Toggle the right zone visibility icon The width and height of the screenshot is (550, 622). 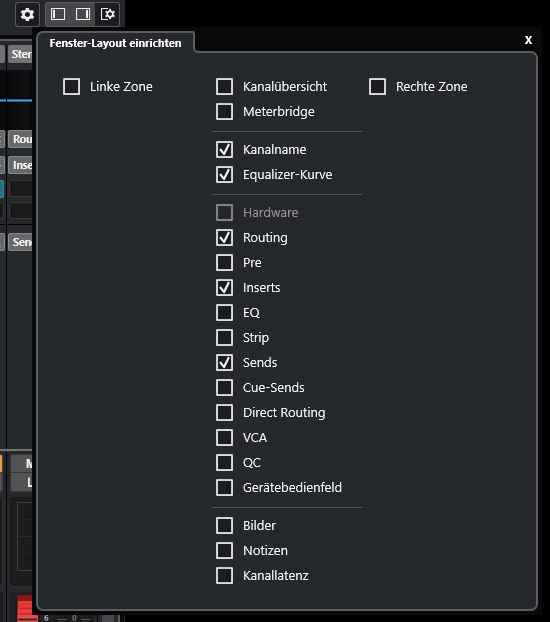[x=83, y=14]
